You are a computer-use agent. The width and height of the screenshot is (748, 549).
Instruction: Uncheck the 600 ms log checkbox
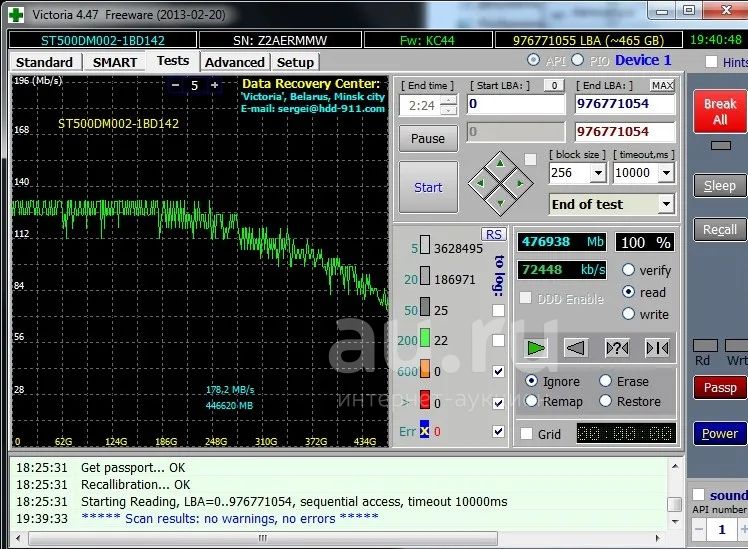pyautogui.click(x=498, y=372)
